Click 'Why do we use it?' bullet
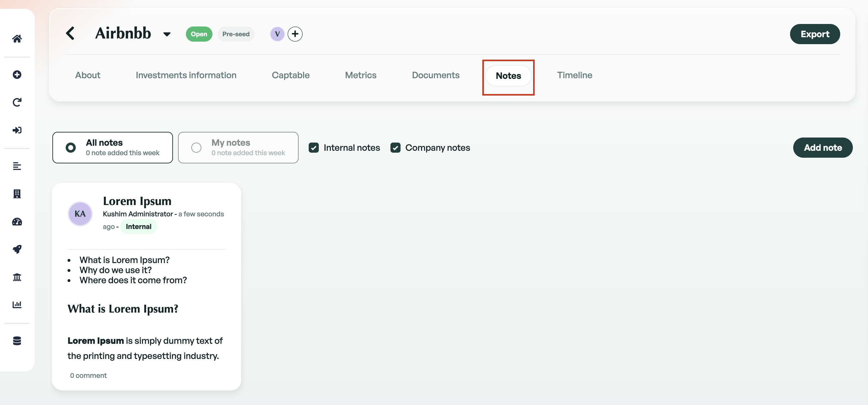Viewport: 868px width, 405px height. pyautogui.click(x=116, y=270)
